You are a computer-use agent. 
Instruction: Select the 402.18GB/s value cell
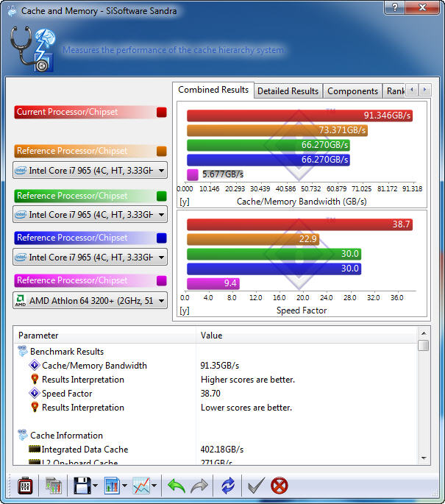point(222,449)
